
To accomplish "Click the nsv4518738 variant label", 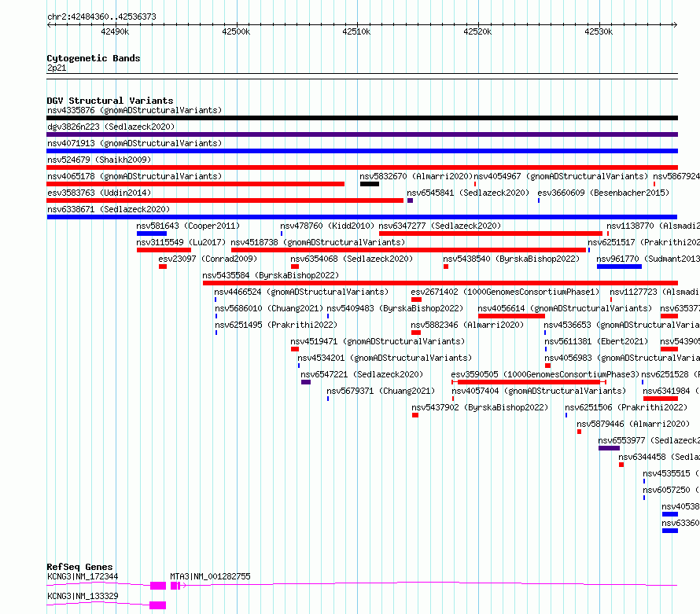I will (x=318, y=242).
